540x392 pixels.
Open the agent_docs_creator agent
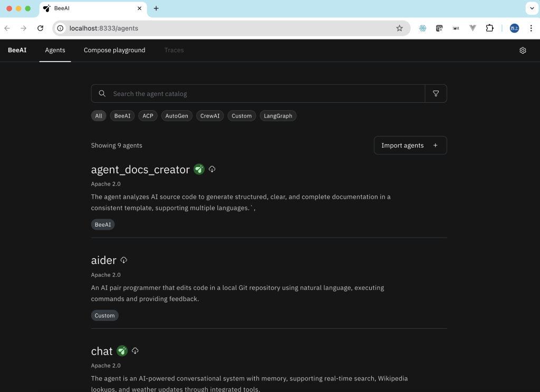pyautogui.click(x=140, y=169)
